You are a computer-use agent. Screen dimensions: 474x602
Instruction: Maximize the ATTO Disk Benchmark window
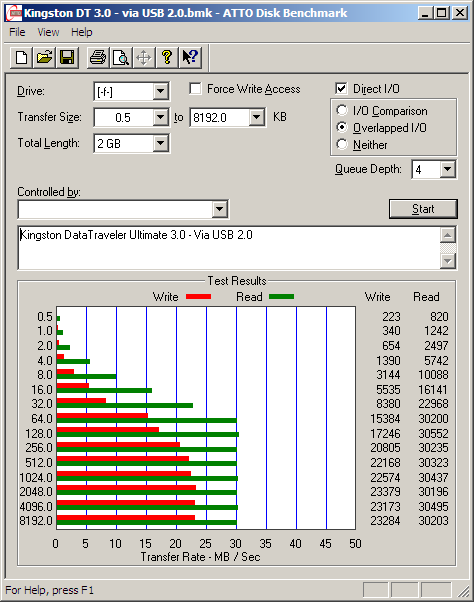tap(442, 13)
